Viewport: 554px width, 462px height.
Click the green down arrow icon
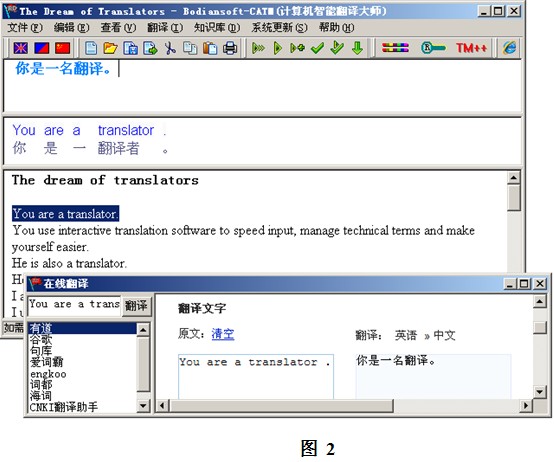pos(358,48)
